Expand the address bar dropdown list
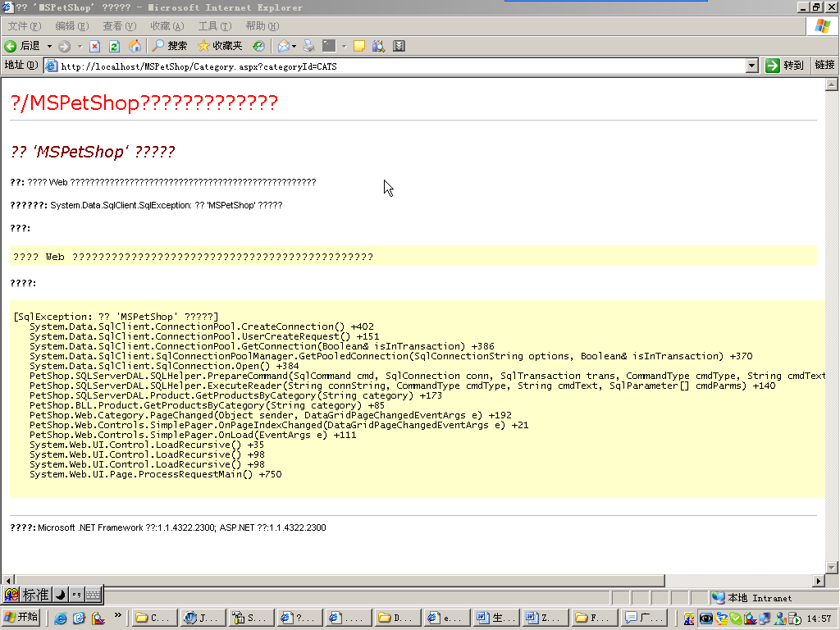The height and width of the screenshot is (630, 840). pyautogui.click(x=751, y=66)
